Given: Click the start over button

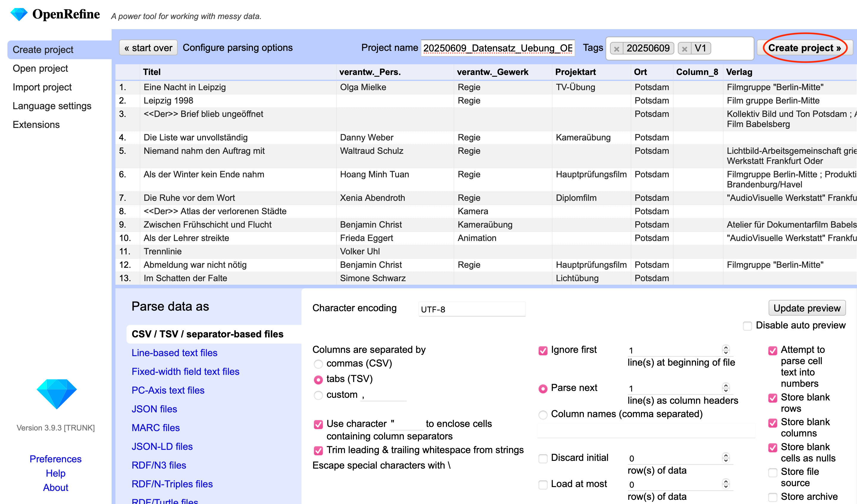Looking at the screenshot, I should point(148,48).
